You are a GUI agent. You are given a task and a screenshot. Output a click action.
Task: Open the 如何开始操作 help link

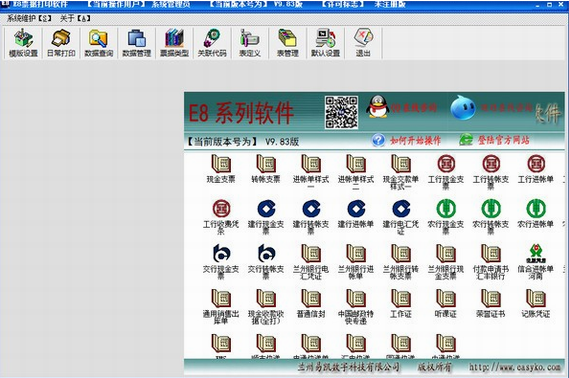click(406, 140)
